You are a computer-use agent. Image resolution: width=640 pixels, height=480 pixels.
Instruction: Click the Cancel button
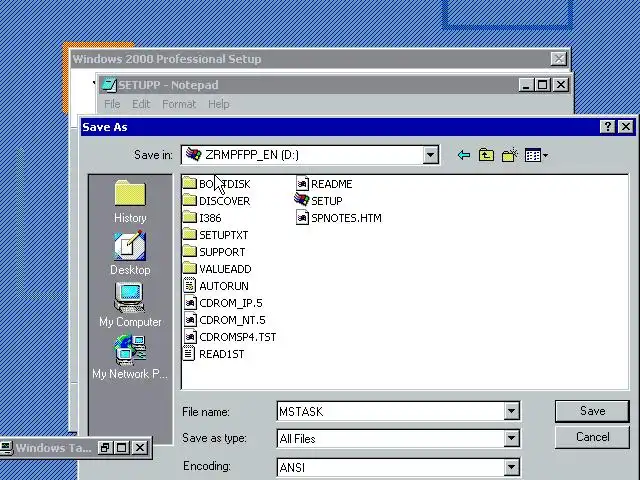(x=592, y=437)
